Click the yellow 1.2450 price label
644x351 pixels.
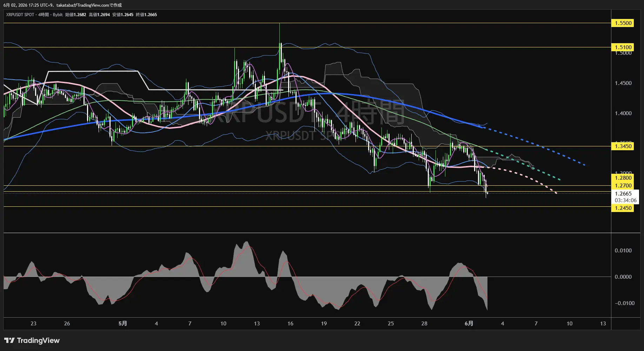623,208
